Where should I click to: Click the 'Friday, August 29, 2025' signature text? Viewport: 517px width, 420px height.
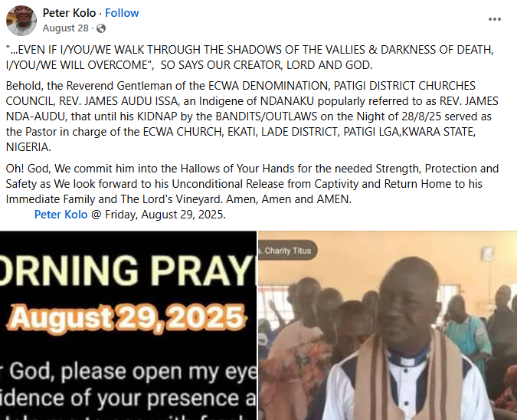click(165, 215)
